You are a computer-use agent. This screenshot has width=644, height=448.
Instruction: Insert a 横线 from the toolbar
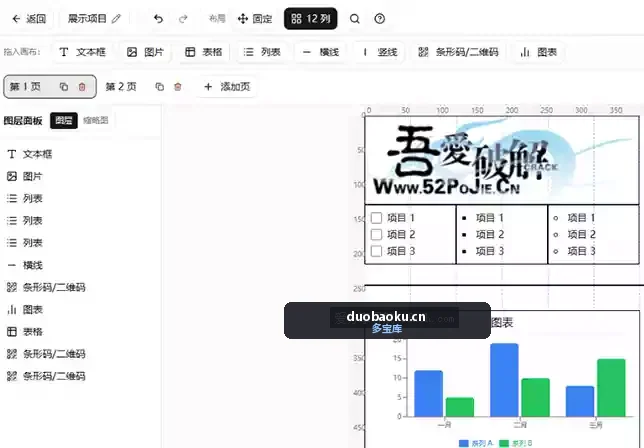[x=321, y=52]
